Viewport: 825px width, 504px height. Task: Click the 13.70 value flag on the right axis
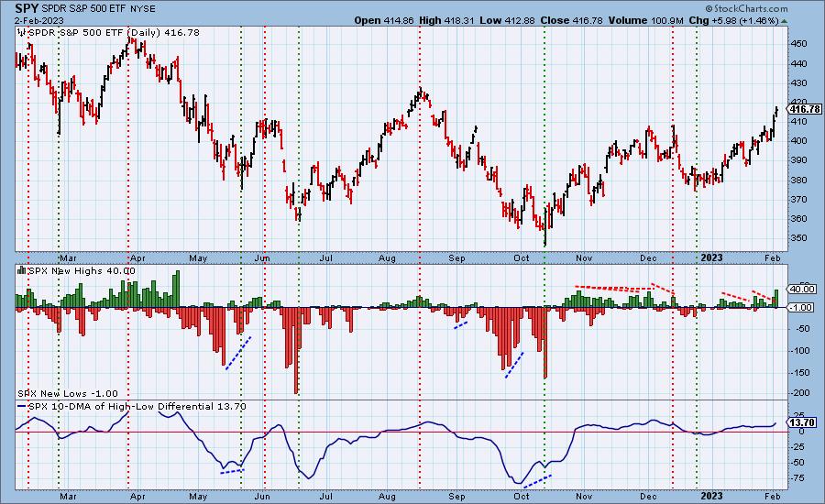pyautogui.click(x=801, y=422)
